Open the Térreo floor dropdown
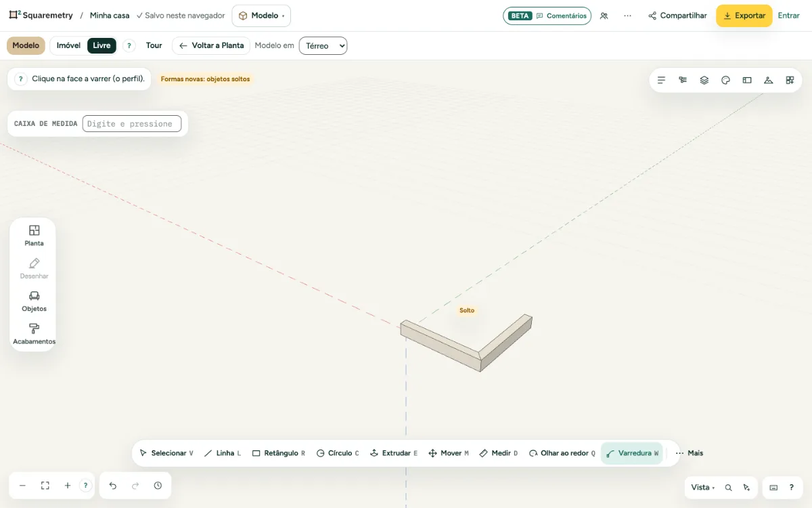 [323, 45]
